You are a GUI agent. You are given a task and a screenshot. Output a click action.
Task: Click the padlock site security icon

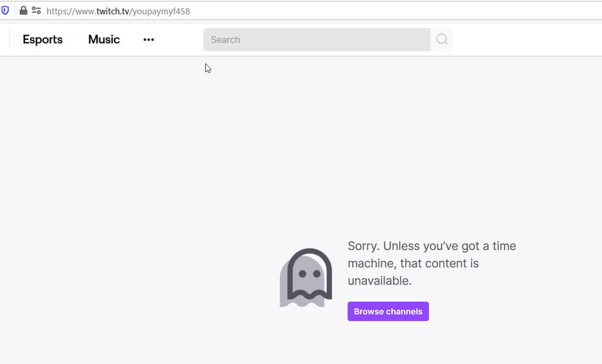(x=23, y=10)
